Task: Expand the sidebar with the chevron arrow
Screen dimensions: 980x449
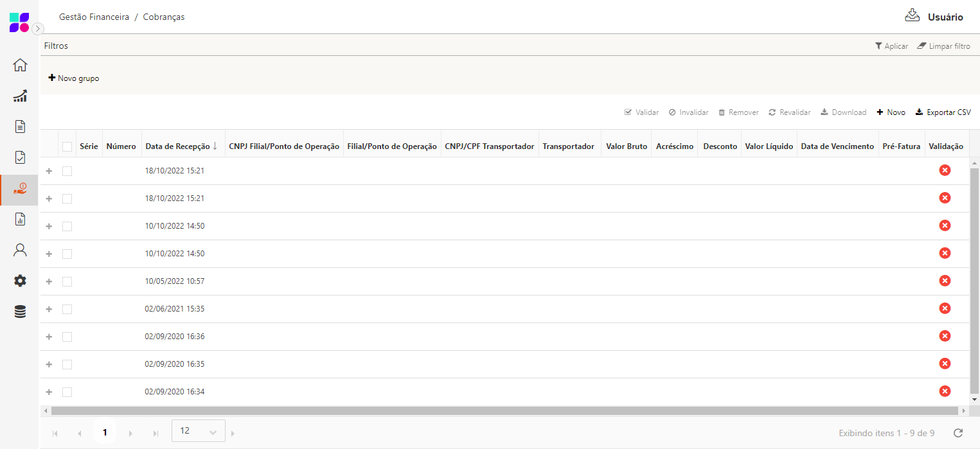Action: coord(38,28)
